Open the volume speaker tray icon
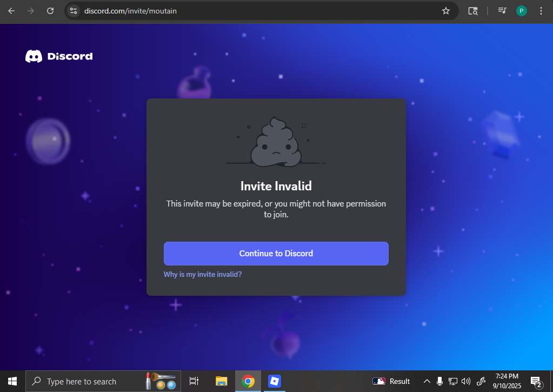This screenshot has height=392, width=553. 466,381
